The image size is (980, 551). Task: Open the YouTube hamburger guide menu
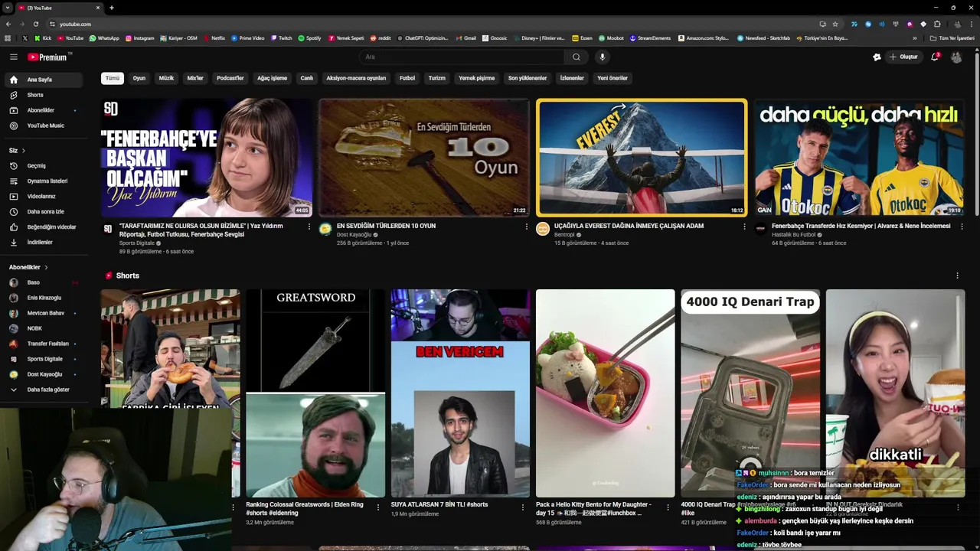pos(13,57)
